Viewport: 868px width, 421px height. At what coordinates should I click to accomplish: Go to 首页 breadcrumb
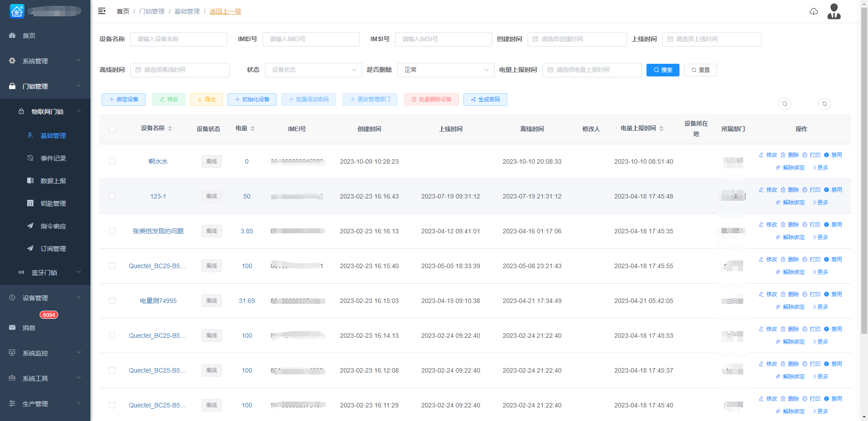click(123, 11)
